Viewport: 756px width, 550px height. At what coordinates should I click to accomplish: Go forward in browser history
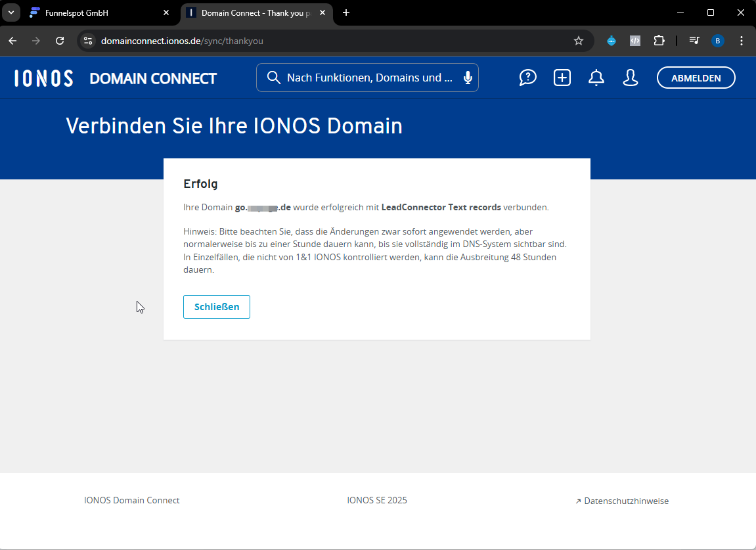tap(36, 41)
